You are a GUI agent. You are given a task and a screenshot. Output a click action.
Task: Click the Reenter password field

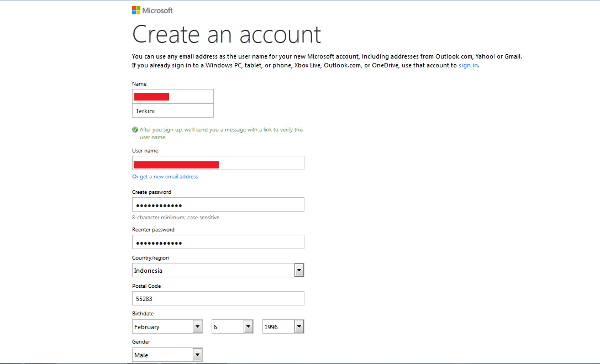tap(218, 242)
